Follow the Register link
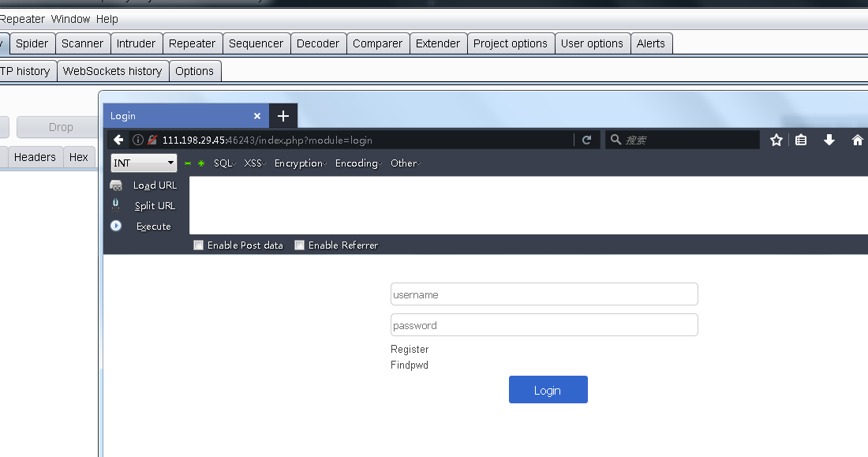Image resolution: width=868 pixels, height=457 pixels. point(410,349)
